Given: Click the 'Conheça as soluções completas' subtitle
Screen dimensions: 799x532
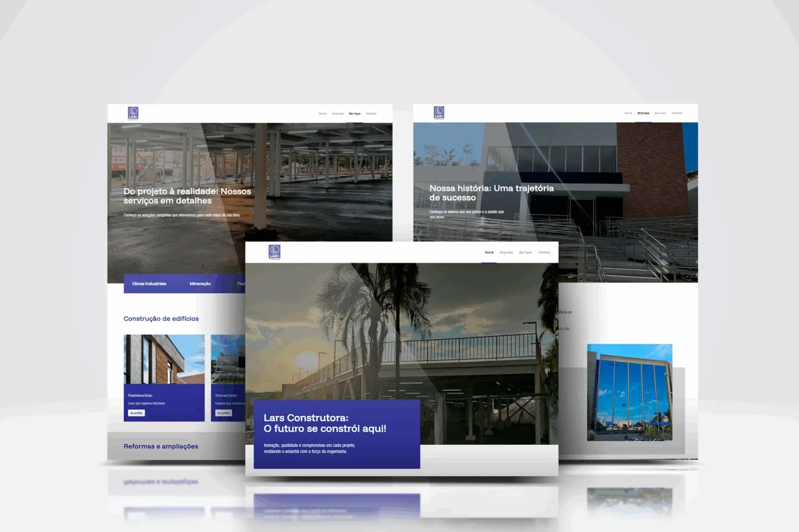Looking at the screenshot, I should point(182,215).
